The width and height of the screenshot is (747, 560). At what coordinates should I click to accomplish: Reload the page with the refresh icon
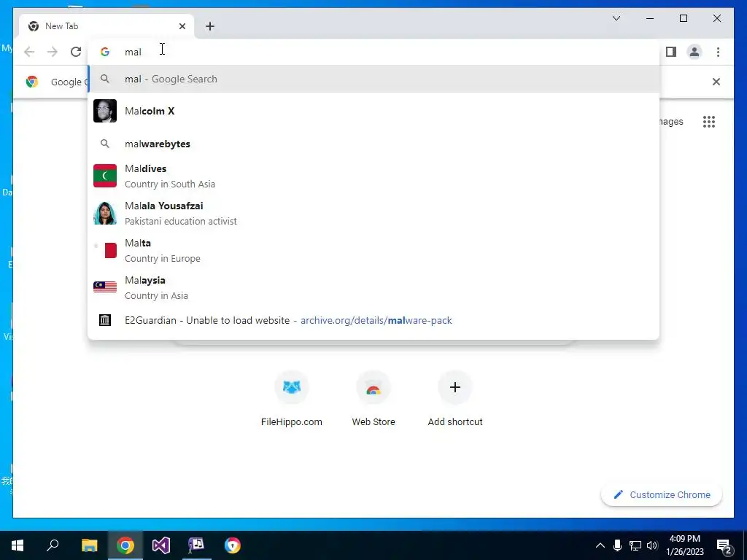coord(76,52)
